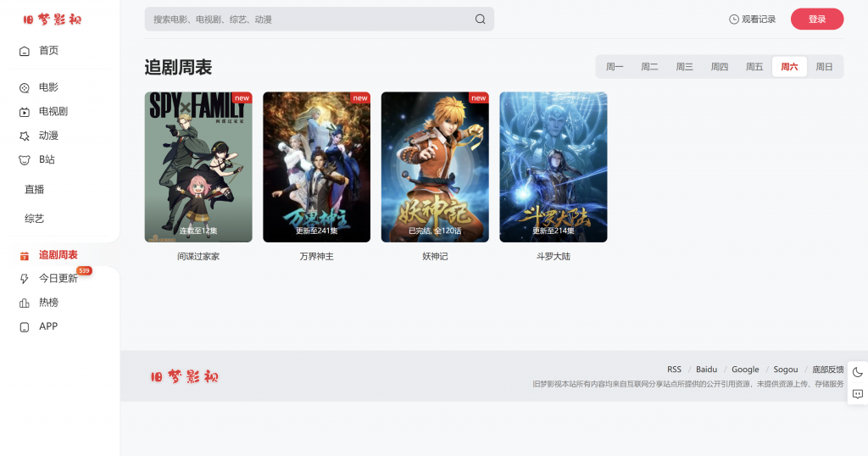Open the 首页 home icon
The image size is (868, 456).
[25, 51]
